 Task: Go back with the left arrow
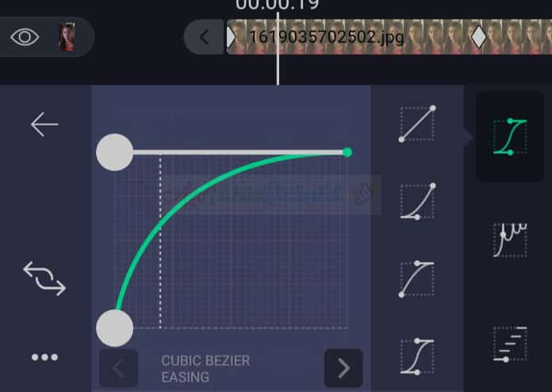tap(44, 124)
